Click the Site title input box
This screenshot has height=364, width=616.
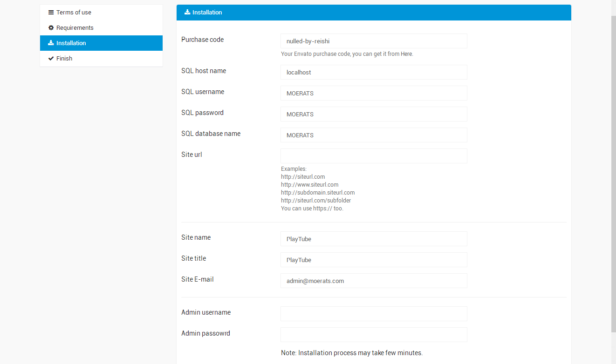pos(374,260)
